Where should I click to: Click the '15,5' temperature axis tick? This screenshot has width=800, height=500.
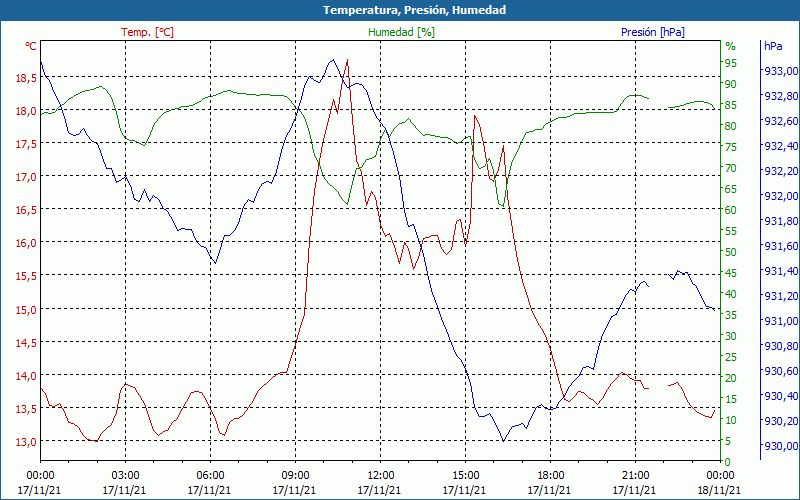click(28, 277)
